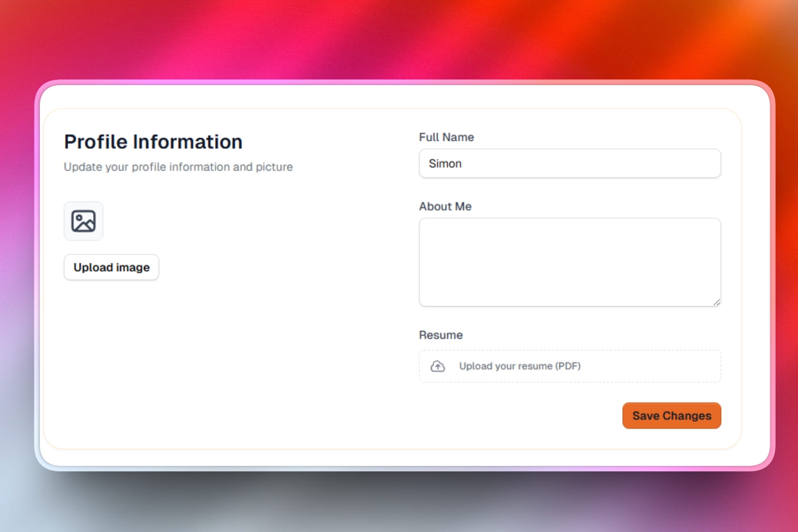Grab the About Me textarea resize handle
798x532 pixels.
(717, 303)
